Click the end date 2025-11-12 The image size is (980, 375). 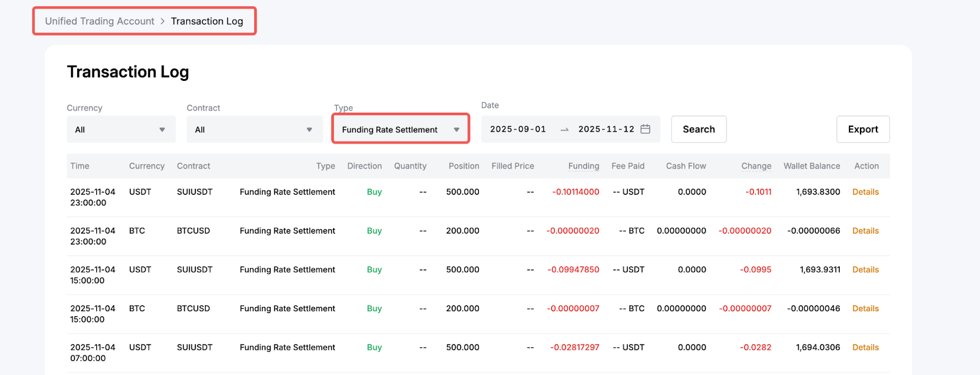[x=606, y=129]
